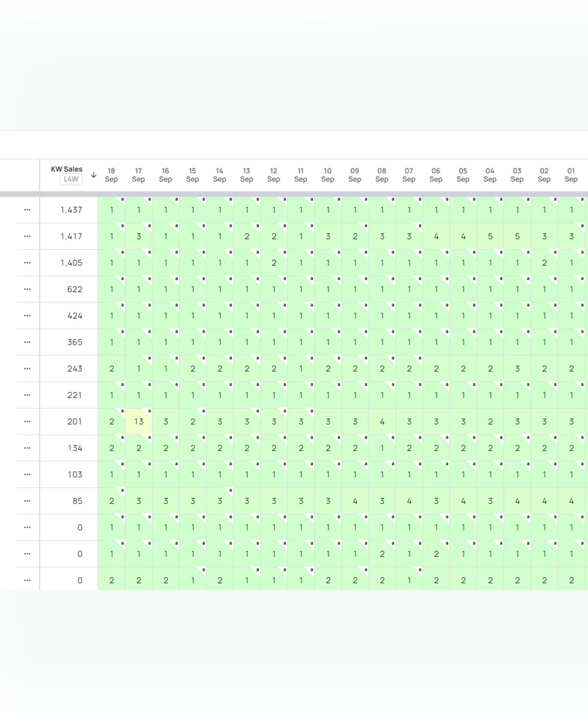This screenshot has height=718, width=588.
Task: Select the 14 Sep column header
Action: tap(220, 175)
